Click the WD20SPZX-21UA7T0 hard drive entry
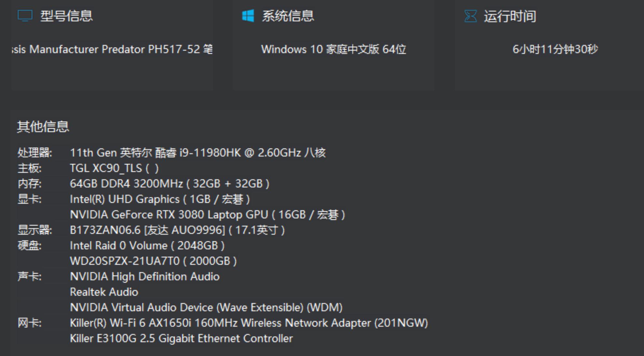The height and width of the screenshot is (356, 644). (153, 261)
